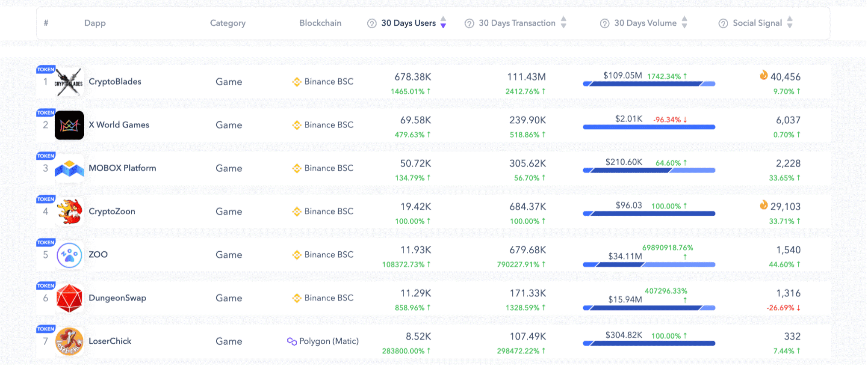Click the TOKEN badge on MOBOX Platform row

46,156
